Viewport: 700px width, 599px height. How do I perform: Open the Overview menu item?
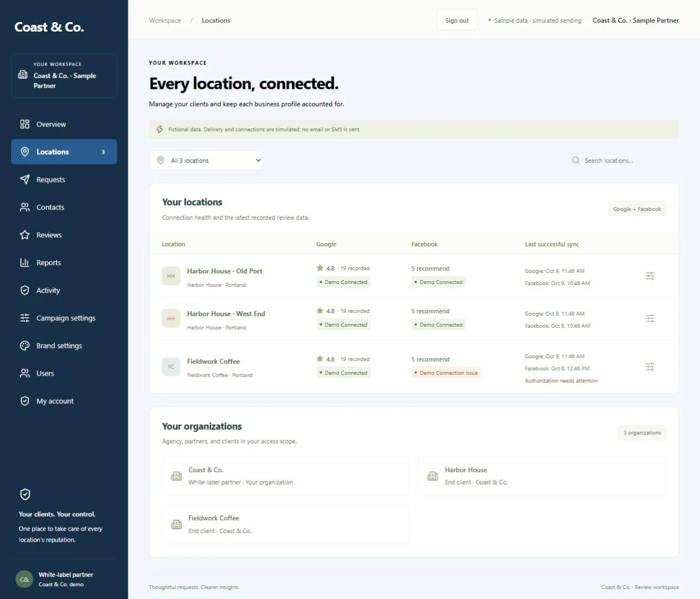pos(64,124)
